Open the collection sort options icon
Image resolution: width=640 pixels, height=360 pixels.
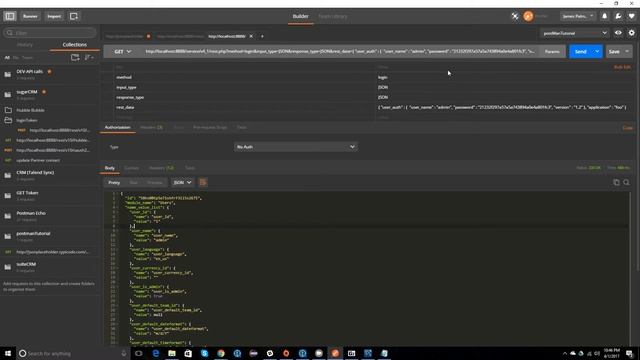click(89, 58)
